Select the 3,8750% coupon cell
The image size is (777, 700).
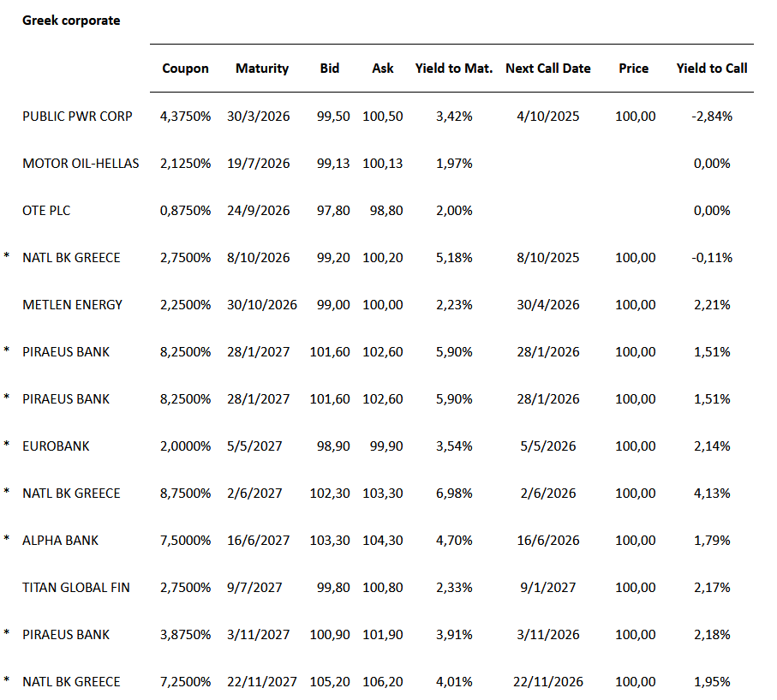pyautogui.click(x=185, y=635)
